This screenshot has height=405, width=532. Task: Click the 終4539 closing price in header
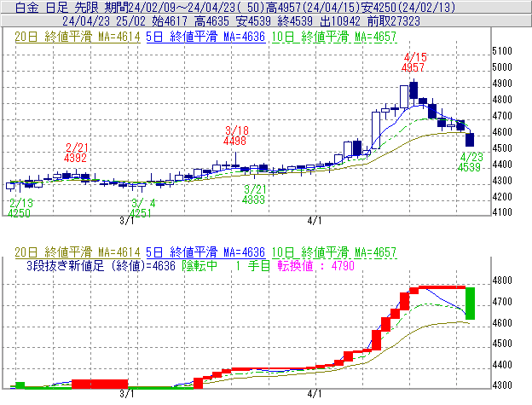click(x=295, y=21)
